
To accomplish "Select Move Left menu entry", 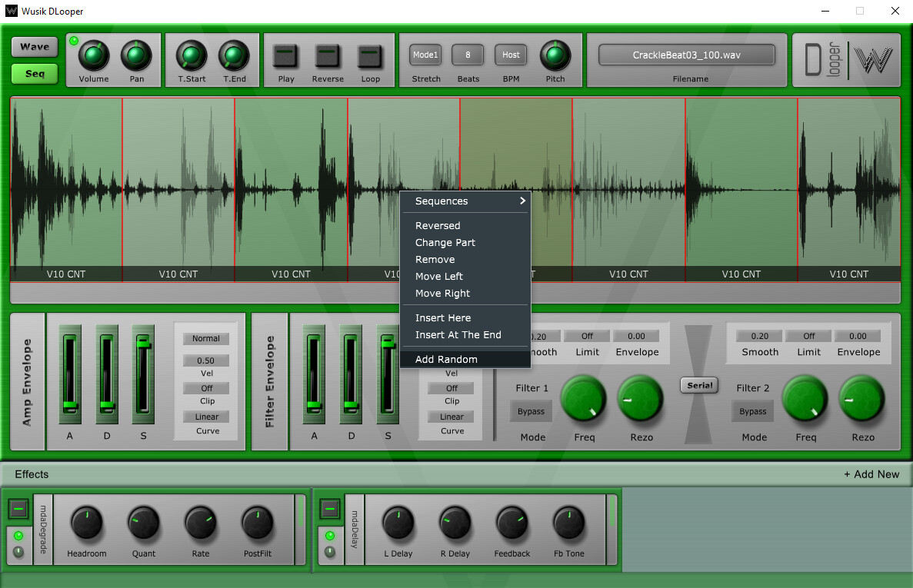I will (x=465, y=276).
